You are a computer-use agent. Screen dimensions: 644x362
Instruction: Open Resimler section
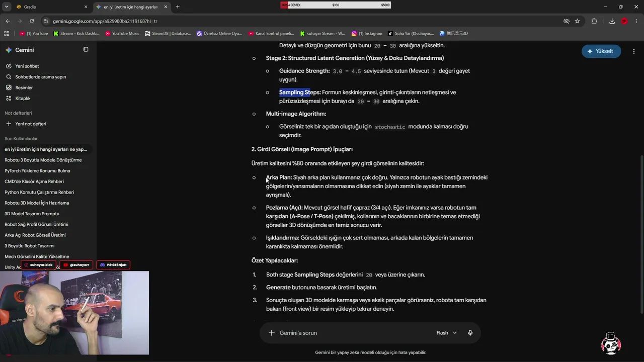coord(24,87)
